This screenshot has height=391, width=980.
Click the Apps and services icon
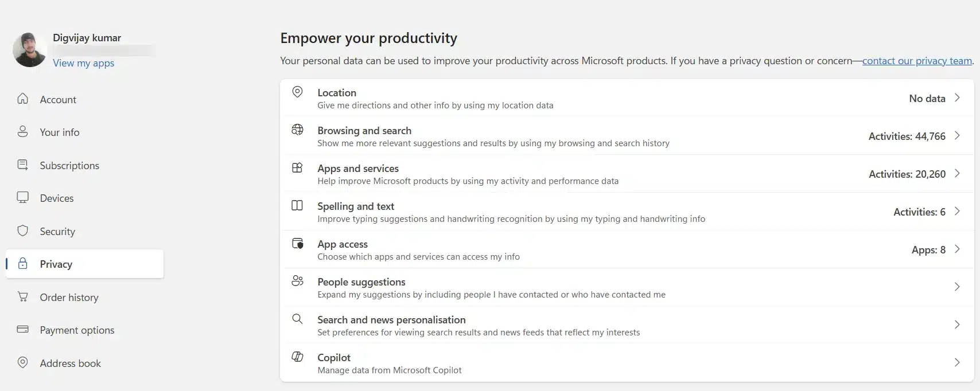pyautogui.click(x=297, y=167)
